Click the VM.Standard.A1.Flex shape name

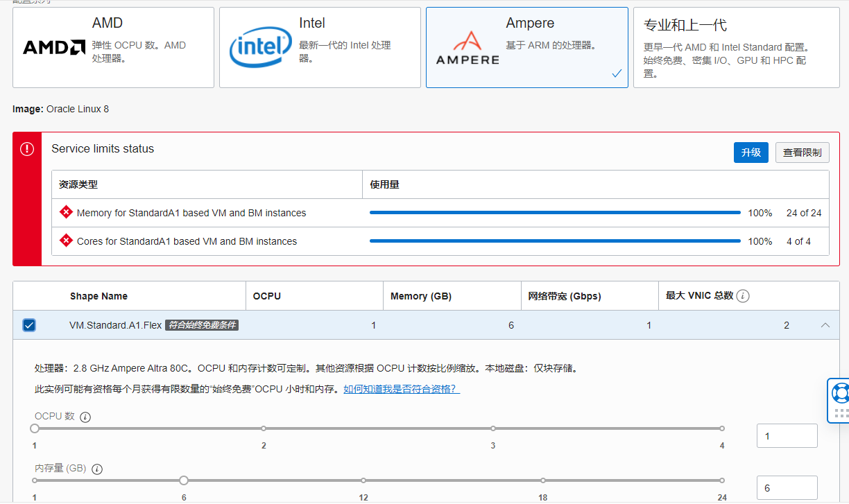tap(115, 325)
